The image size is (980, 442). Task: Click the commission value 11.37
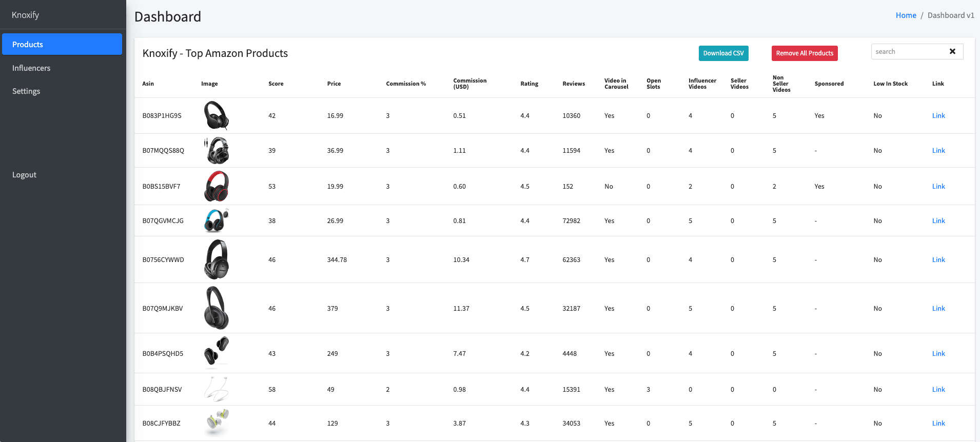461,308
